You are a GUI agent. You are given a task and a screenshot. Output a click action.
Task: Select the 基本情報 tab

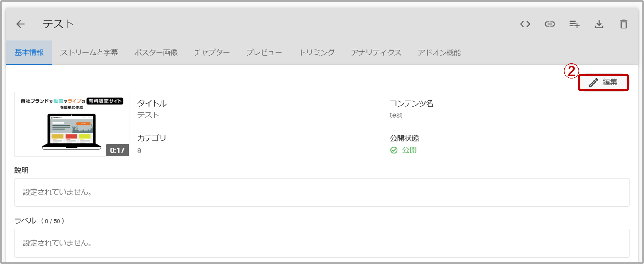click(x=29, y=52)
